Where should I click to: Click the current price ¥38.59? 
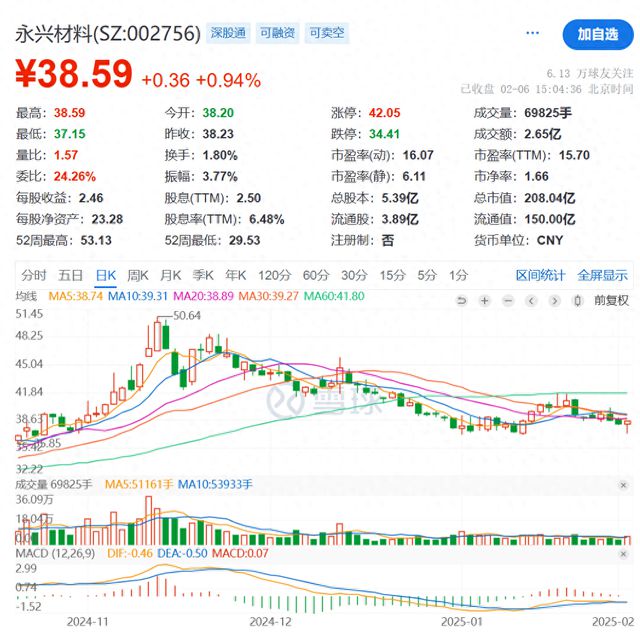click(x=74, y=74)
